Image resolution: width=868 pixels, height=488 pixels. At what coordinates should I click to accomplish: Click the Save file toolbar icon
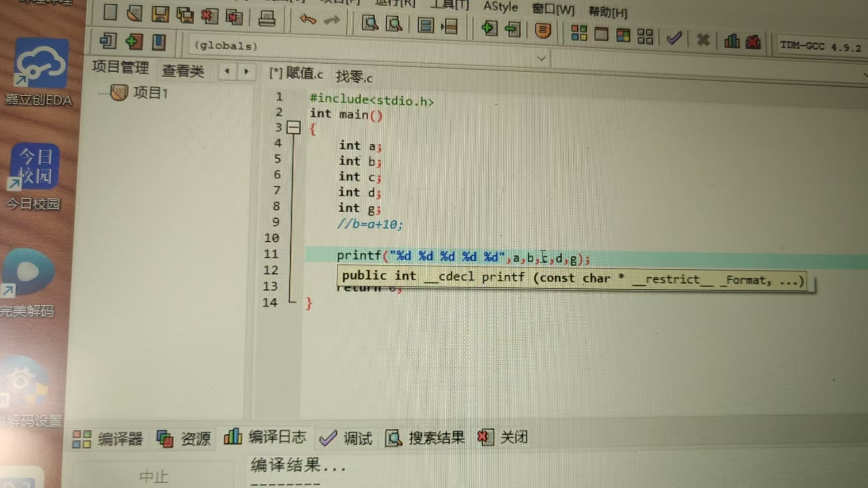pos(160,14)
